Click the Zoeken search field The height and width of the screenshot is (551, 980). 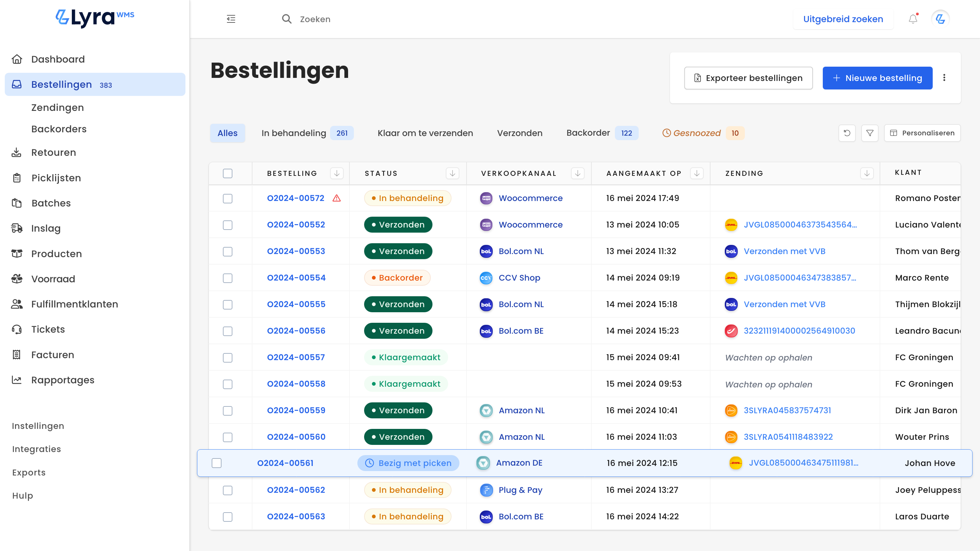coord(315,19)
